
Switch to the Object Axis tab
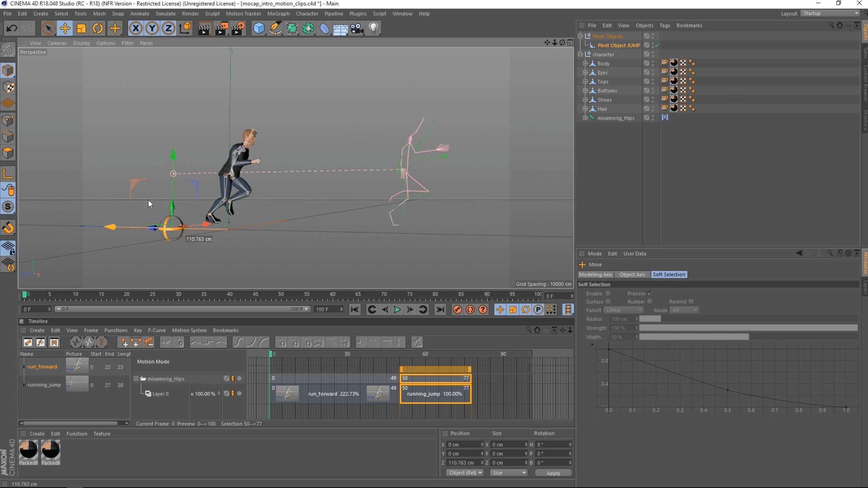(632, 274)
